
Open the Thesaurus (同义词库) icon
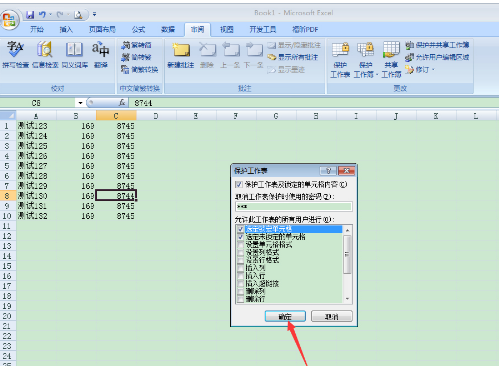tap(75, 54)
